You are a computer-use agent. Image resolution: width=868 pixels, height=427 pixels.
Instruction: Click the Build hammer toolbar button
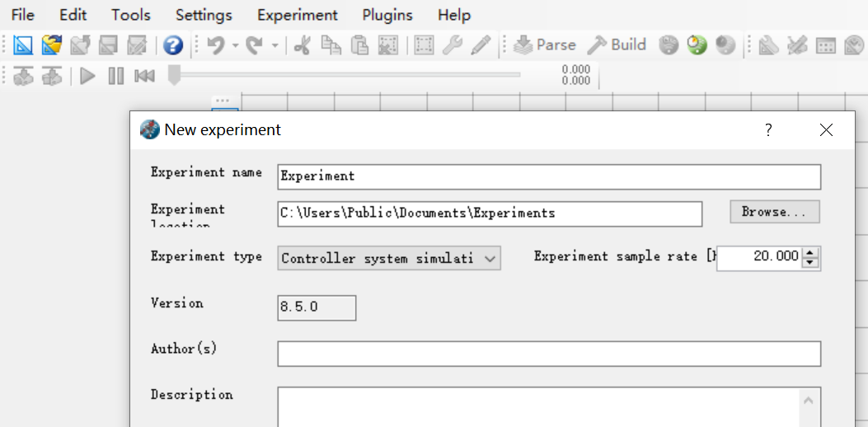617,45
